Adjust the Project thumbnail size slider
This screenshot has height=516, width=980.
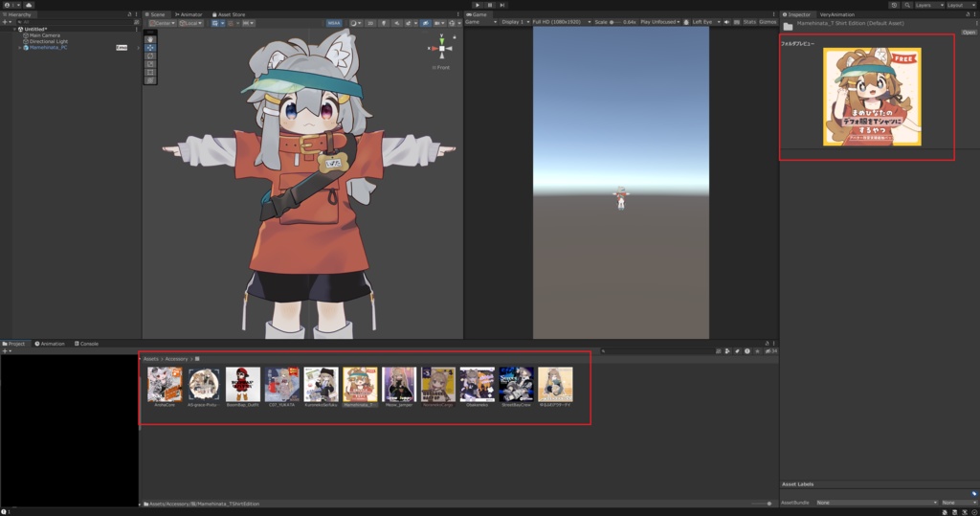pos(761,504)
